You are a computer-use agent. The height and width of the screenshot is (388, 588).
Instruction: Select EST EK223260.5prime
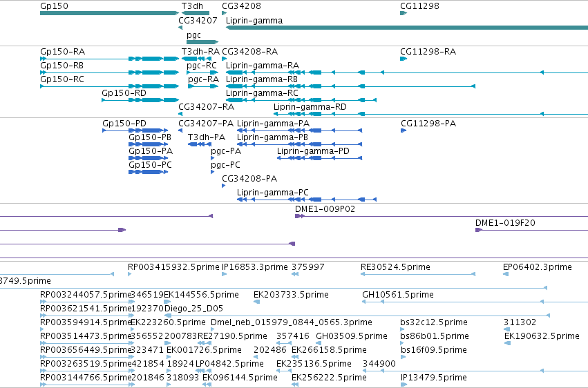point(133,329)
